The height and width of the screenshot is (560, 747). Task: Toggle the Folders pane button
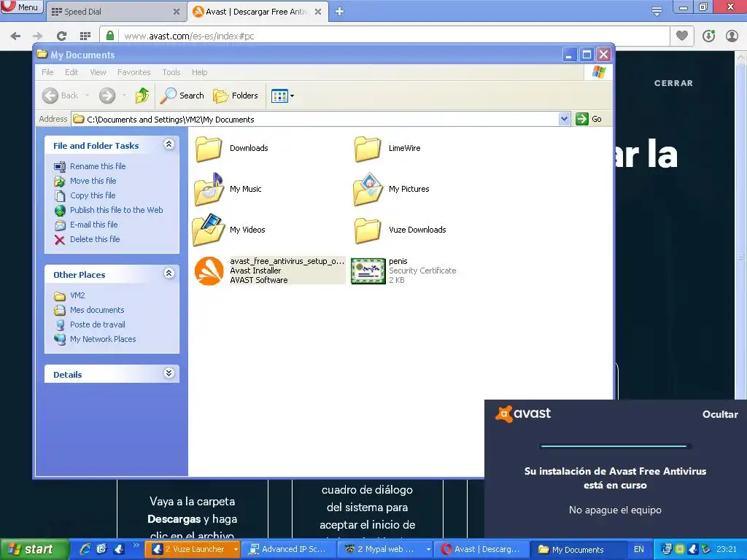(236, 96)
